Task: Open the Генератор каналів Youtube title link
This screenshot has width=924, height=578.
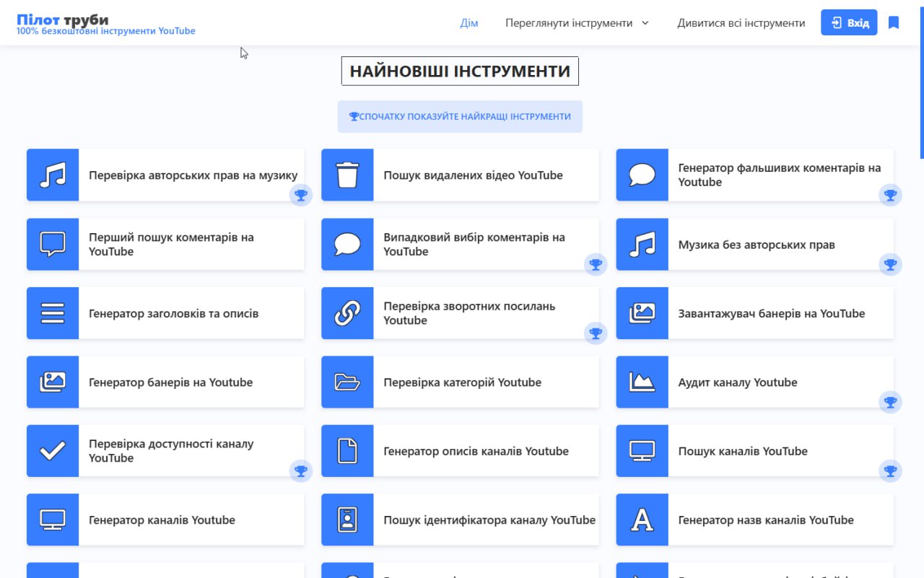Action: point(162,520)
